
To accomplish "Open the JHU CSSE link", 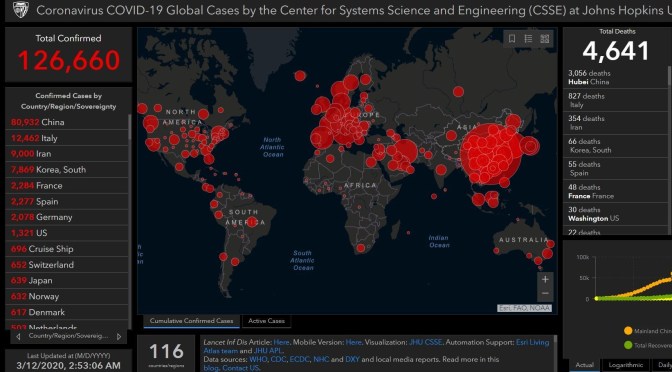I will click(425, 342).
